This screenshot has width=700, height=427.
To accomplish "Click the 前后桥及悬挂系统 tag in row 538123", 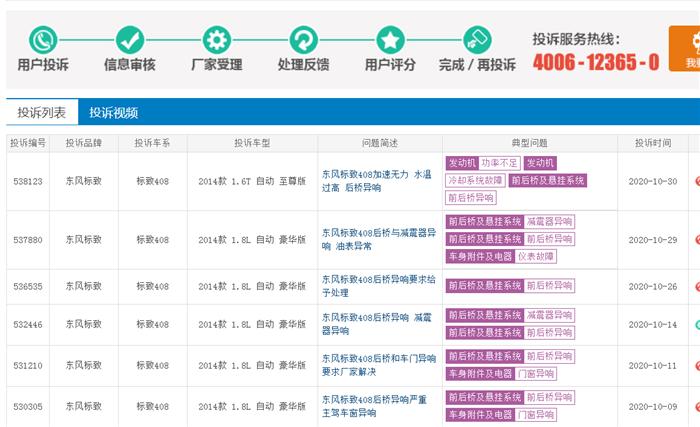I will (x=548, y=180).
